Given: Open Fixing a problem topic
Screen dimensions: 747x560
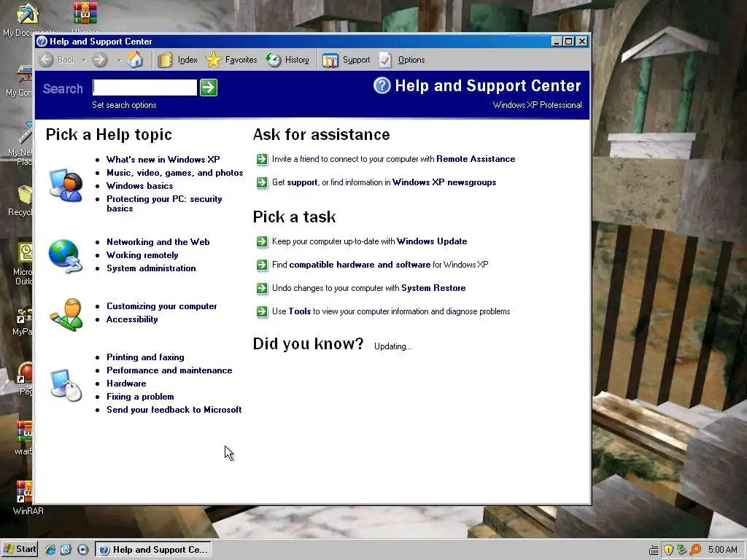Looking at the screenshot, I should tap(140, 397).
